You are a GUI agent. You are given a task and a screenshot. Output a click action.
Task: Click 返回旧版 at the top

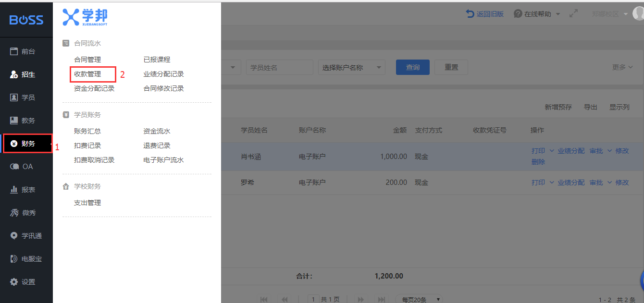coord(485,14)
